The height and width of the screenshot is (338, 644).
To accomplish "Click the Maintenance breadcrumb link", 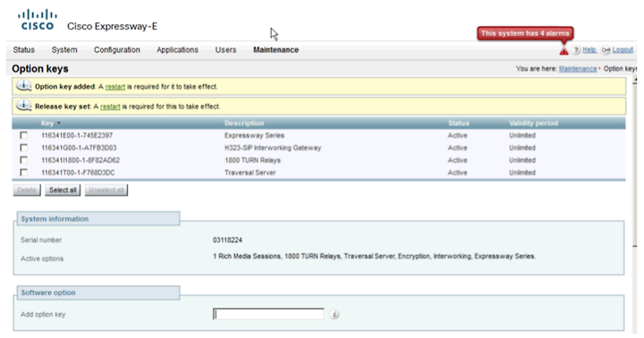I will (x=578, y=69).
